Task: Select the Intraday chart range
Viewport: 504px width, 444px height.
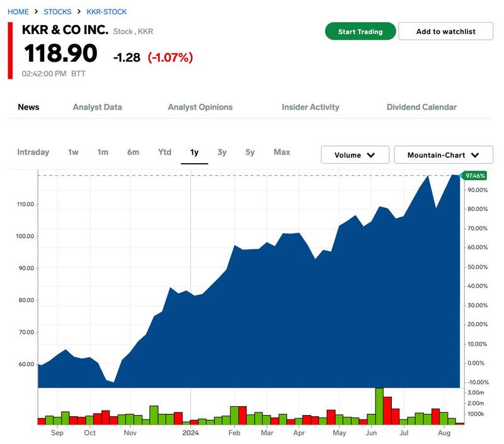Action: tap(33, 152)
